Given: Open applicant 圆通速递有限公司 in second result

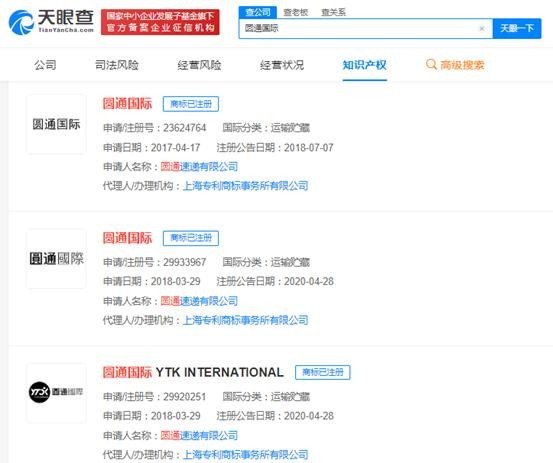Looking at the screenshot, I should 199,301.
